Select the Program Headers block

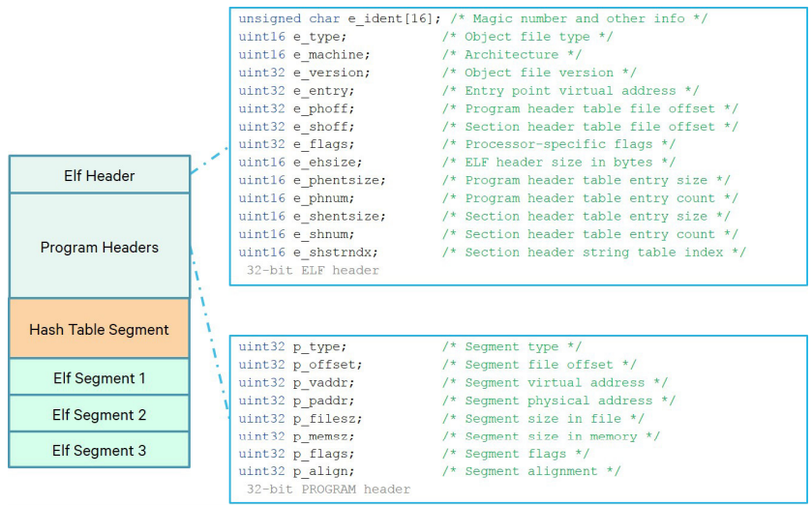[100, 247]
